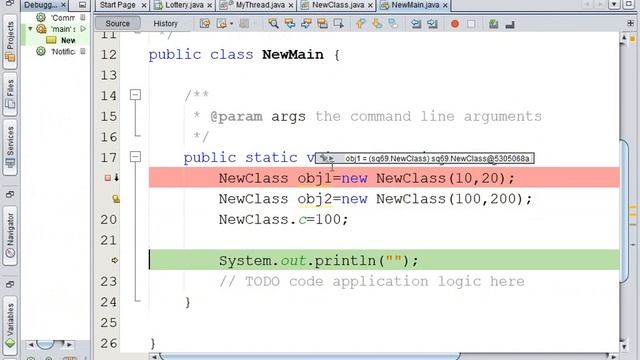
Task: Select the 'Notific' thread row
Action: tap(55, 51)
